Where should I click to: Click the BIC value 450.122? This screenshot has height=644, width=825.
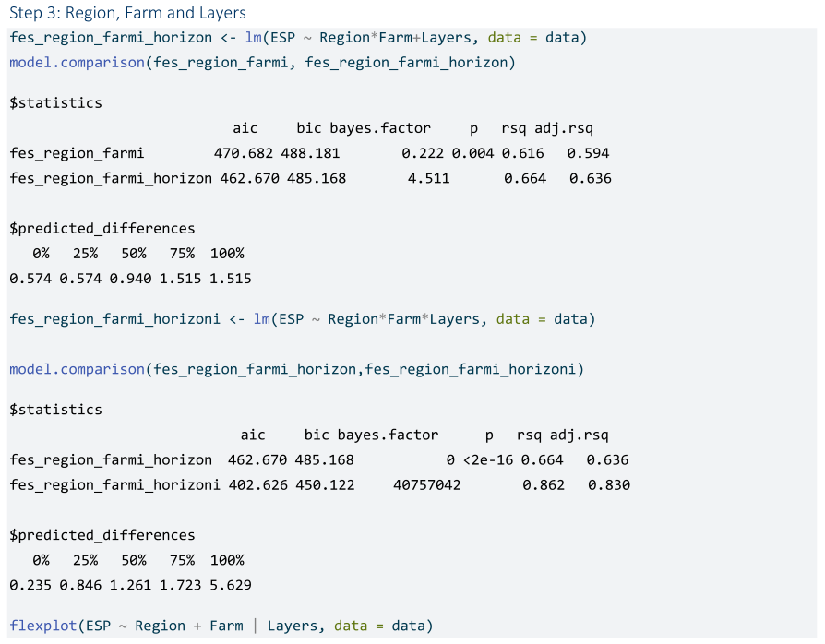pyautogui.click(x=325, y=485)
